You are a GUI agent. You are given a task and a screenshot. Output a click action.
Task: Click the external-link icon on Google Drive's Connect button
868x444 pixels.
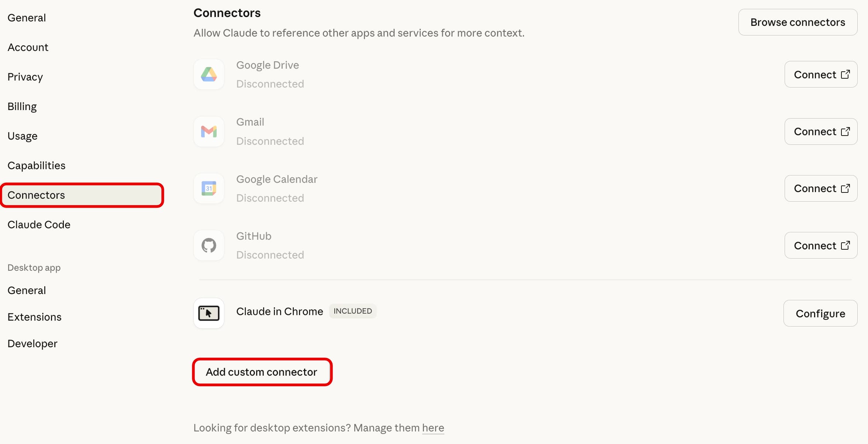845,74
